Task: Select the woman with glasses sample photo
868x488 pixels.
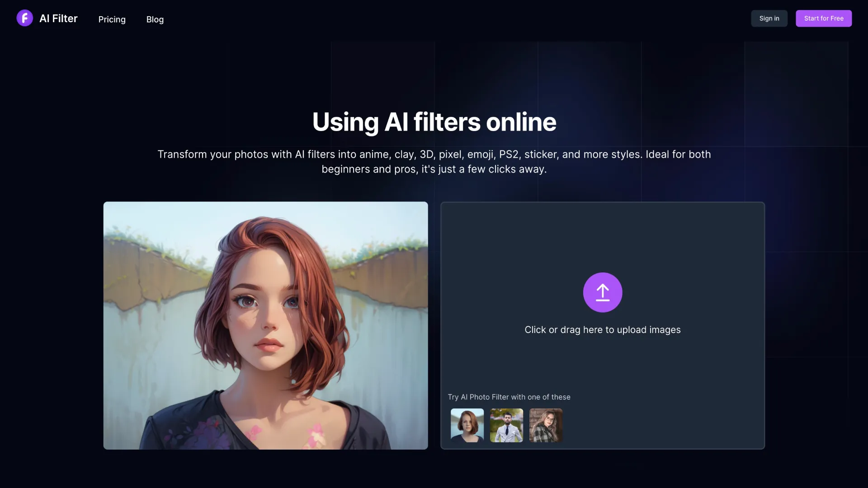Action: pos(546,425)
